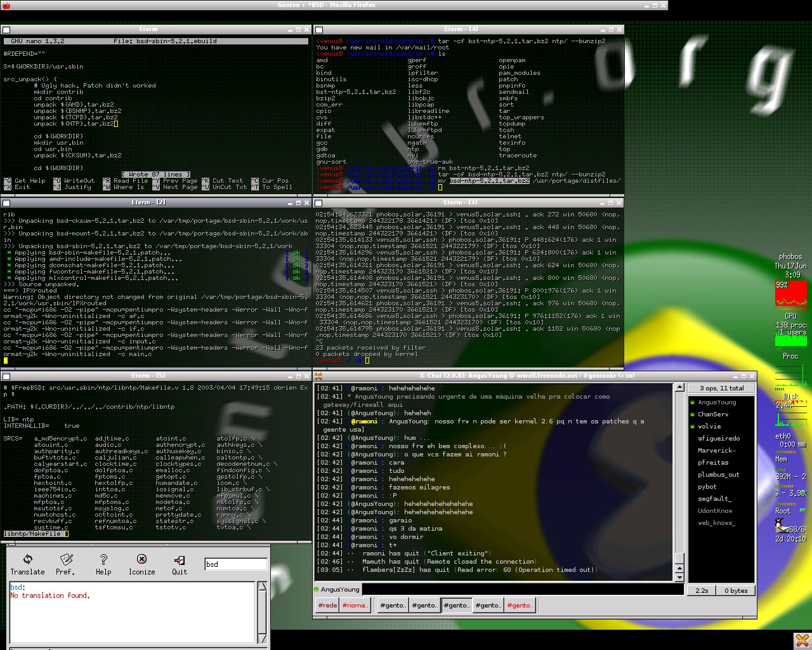Click the translator results scrollbar down arrow
The width and height of the screenshot is (812, 650).
(263, 638)
